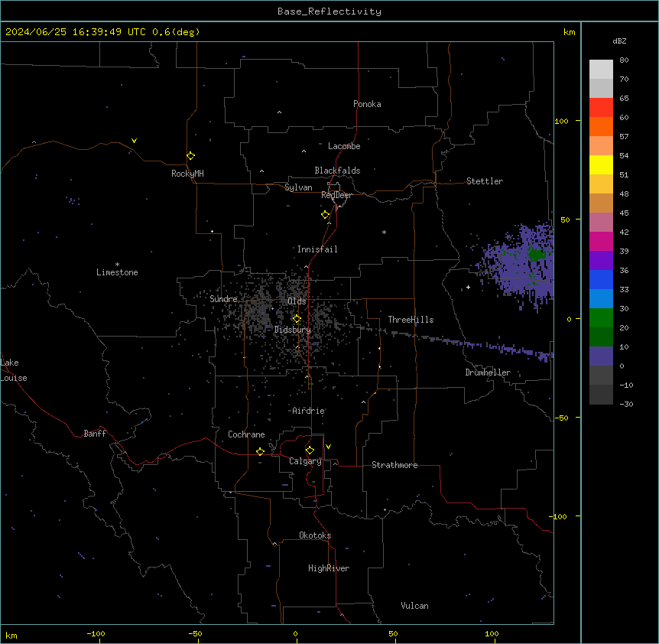Click the red 60-65 dBZ legend color

coord(601,108)
